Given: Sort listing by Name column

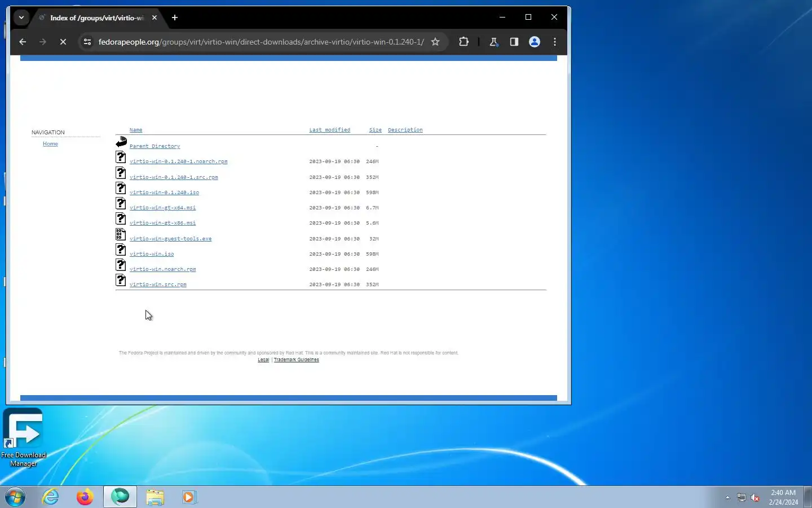Looking at the screenshot, I should (136, 130).
